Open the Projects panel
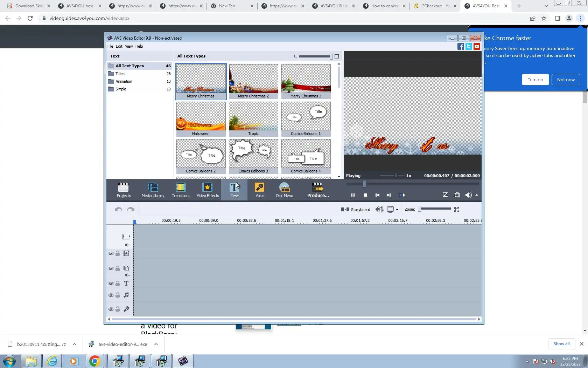 (124, 190)
